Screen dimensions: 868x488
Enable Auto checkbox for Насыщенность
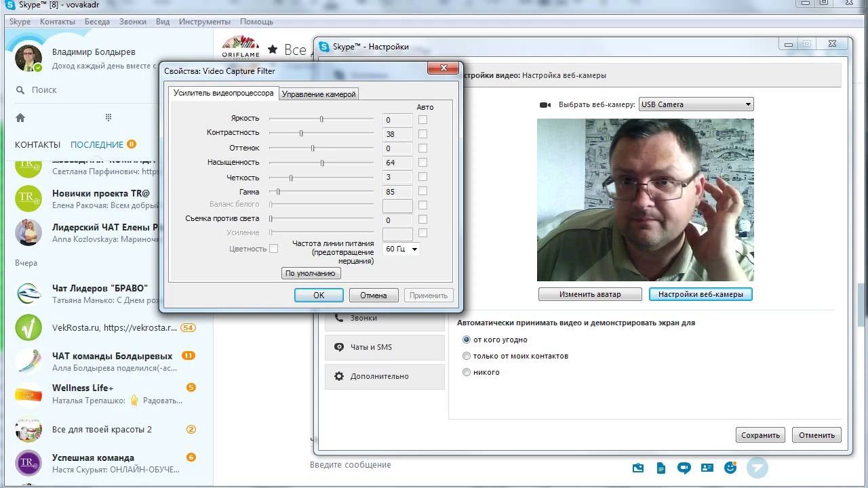tap(422, 163)
